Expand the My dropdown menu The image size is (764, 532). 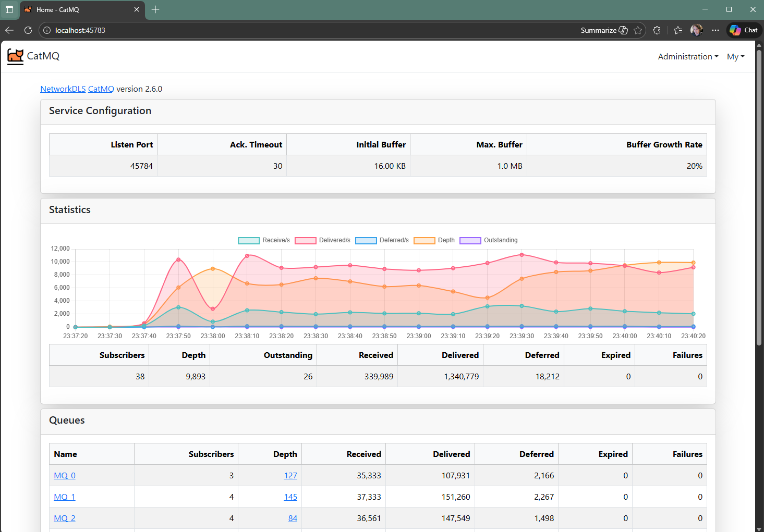coord(735,57)
